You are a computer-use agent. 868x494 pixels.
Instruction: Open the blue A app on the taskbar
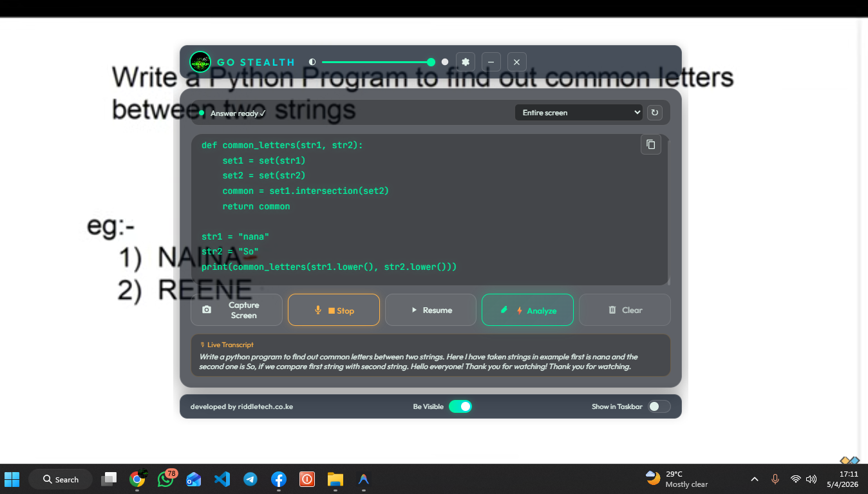364,479
